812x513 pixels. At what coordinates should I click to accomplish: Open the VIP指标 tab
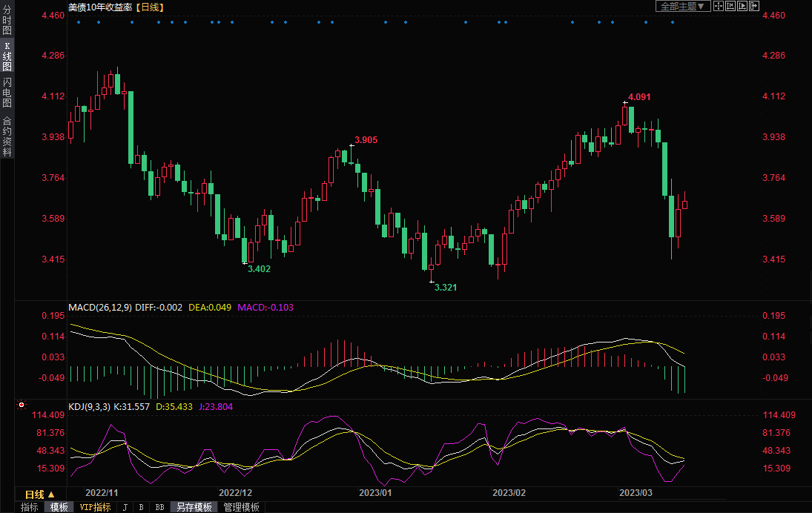95,507
